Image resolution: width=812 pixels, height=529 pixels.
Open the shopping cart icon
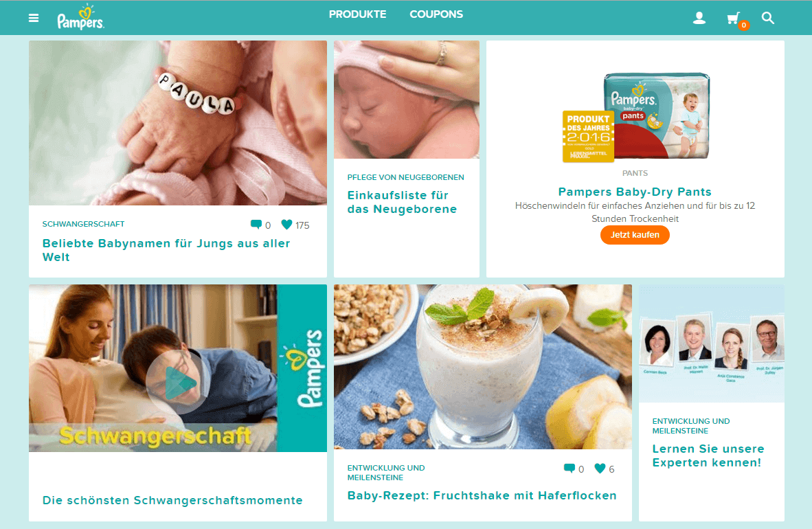(x=733, y=19)
